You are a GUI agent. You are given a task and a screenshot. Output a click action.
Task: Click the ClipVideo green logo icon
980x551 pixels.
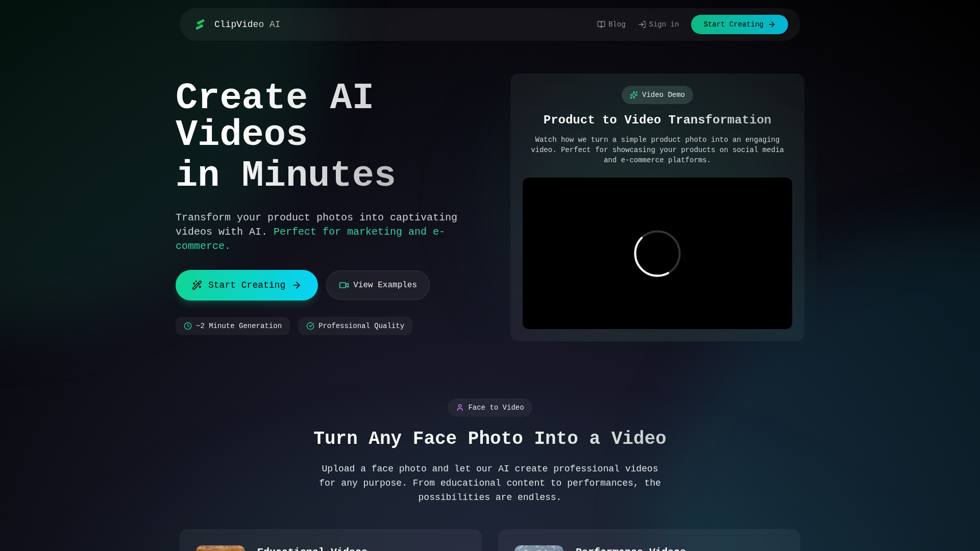click(200, 24)
